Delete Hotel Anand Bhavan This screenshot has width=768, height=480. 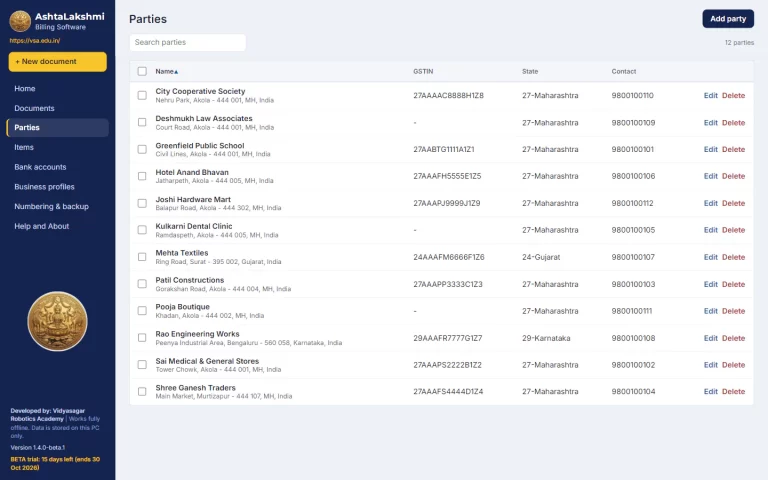coord(733,176)
